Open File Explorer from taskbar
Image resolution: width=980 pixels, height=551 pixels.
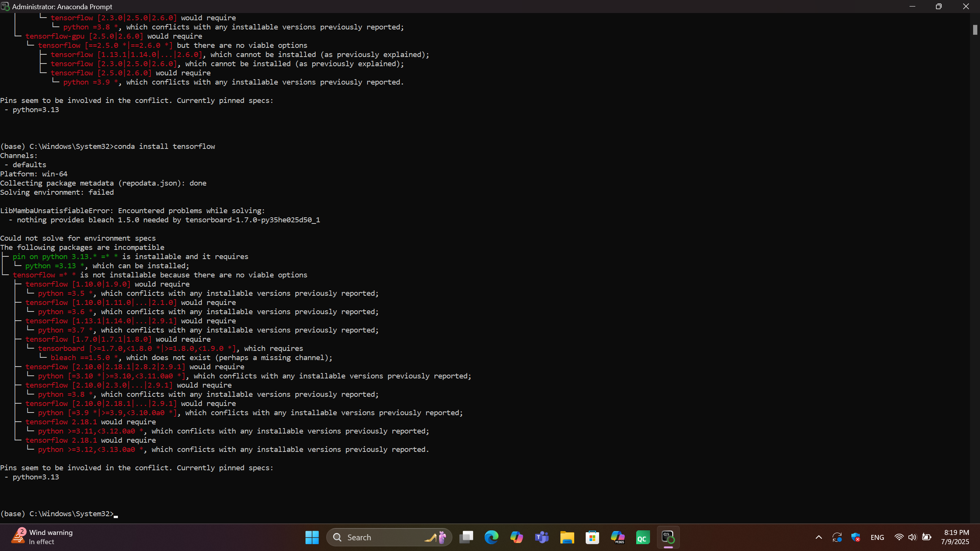(567, 537)
